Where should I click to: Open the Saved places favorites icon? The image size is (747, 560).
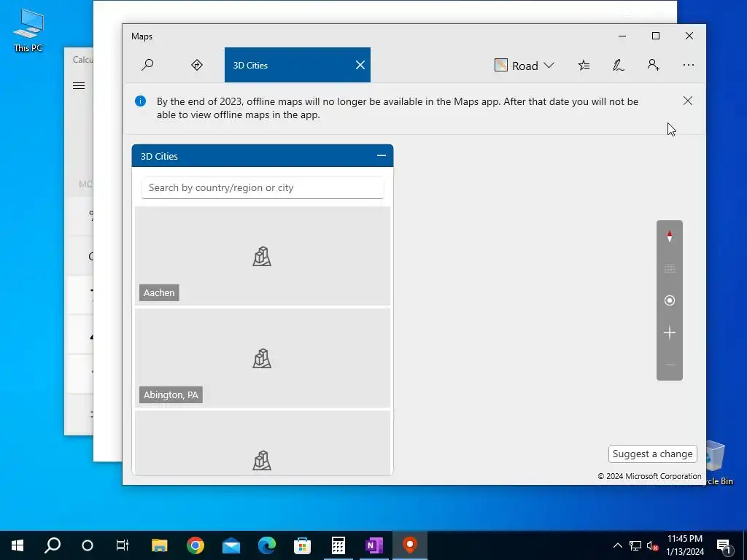point(584,65)
